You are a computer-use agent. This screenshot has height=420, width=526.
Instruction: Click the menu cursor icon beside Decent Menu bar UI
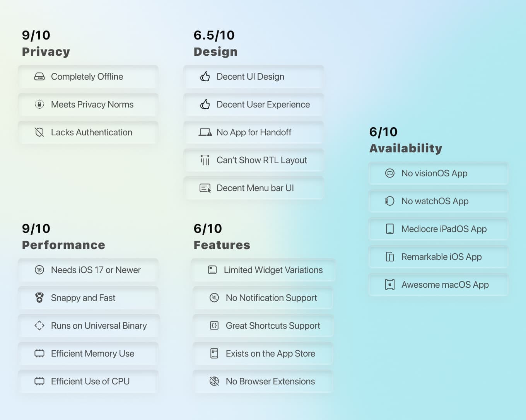click(205, 188)
